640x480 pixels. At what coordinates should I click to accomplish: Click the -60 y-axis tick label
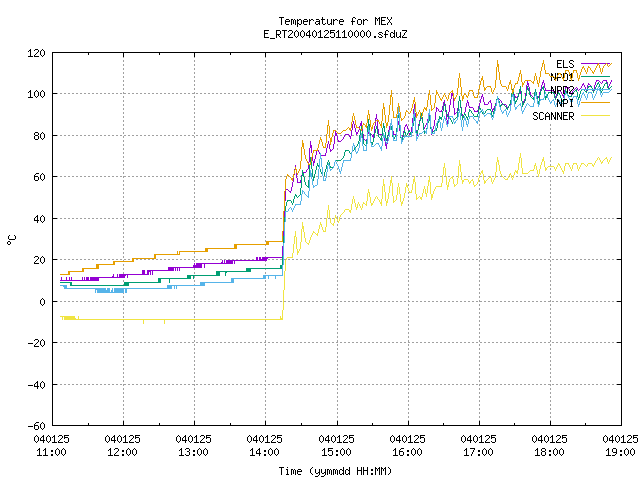[x=36, y=426]
